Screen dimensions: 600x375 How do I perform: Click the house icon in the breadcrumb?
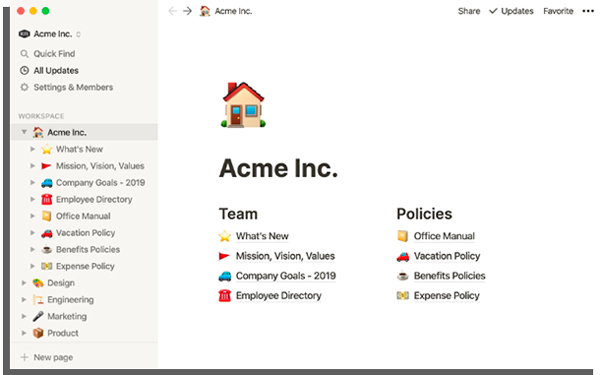click(x=205, y=11)
